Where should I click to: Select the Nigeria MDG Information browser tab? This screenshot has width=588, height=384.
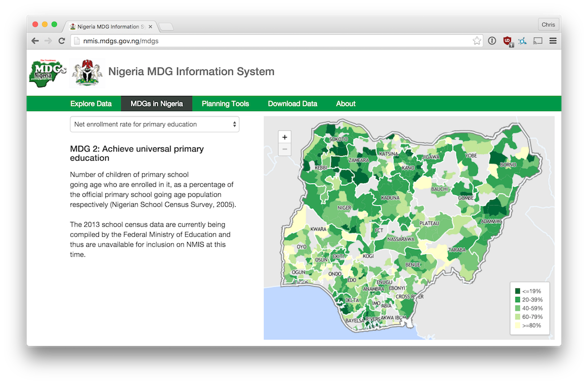tap(111, 26)
